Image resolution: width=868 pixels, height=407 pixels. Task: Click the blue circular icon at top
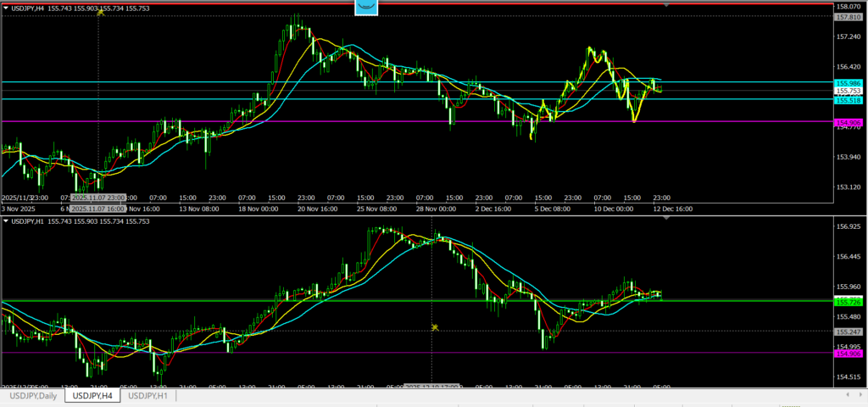pos(366,5)
